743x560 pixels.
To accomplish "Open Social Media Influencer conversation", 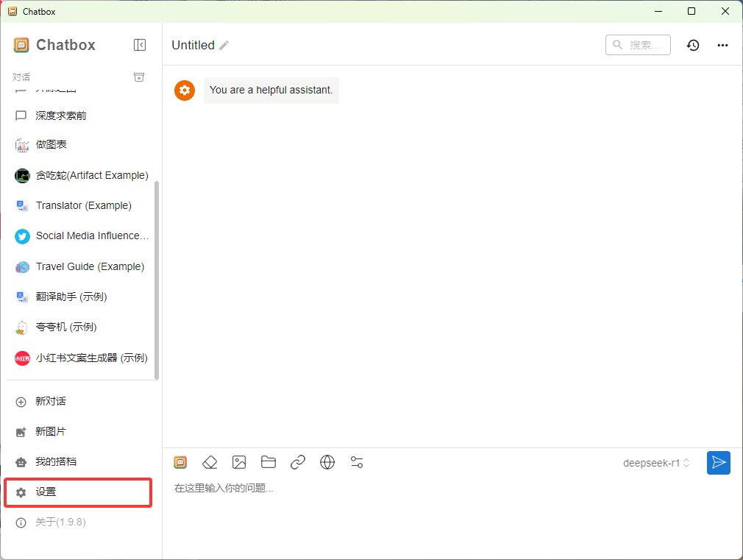I will (x=81, y=236).
